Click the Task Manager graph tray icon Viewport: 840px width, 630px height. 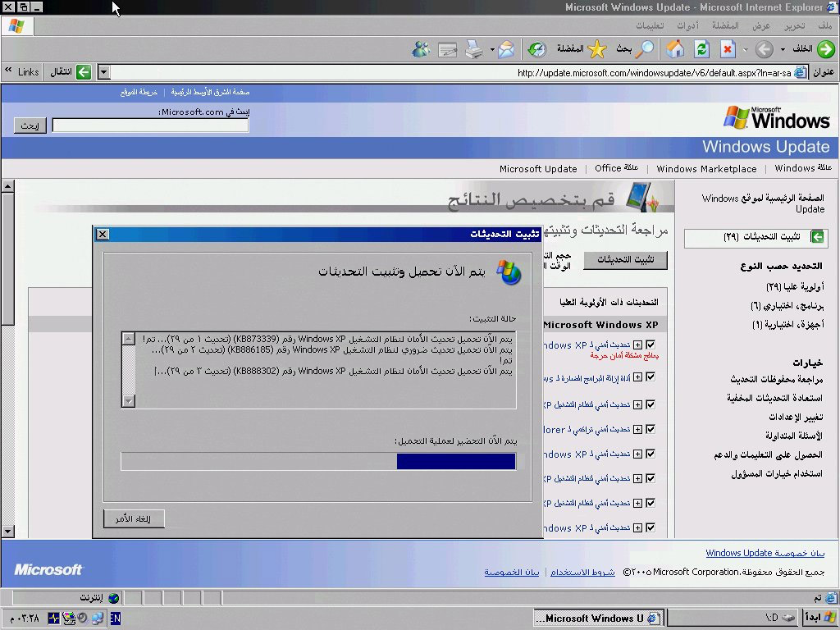click(x=54, y=619)
